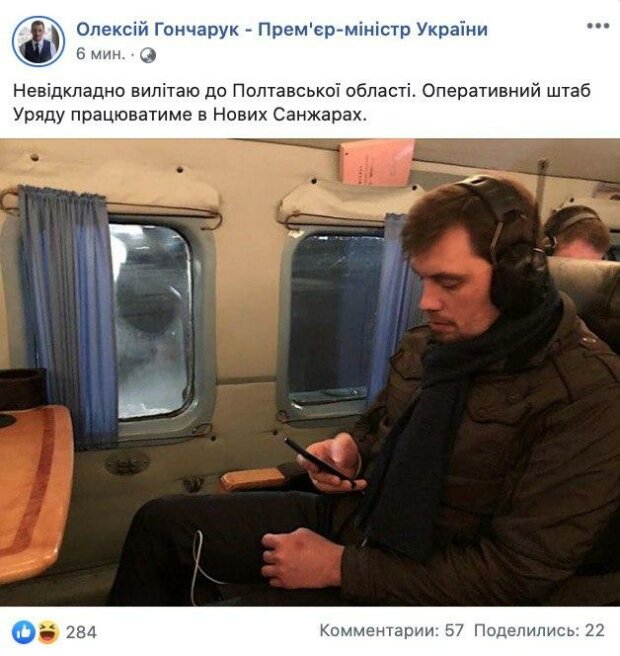The image size is (620, 656).
Task: Show the 284 reactions list
Action: (81, 632)
